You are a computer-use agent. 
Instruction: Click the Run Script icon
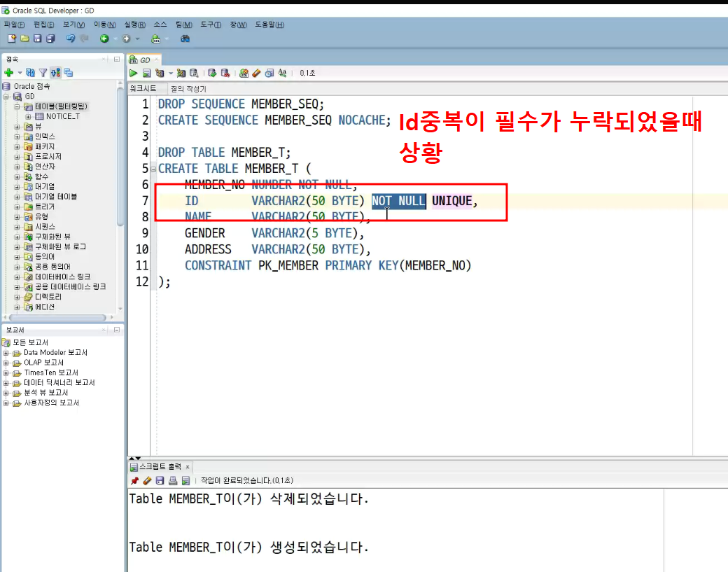click(x=146, y=73)
